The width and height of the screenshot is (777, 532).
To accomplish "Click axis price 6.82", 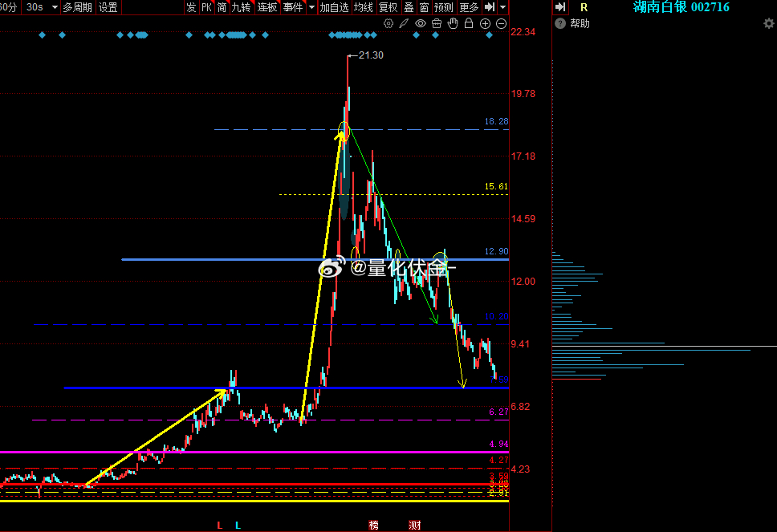I will pyautogui.click(x=520, y=406).
